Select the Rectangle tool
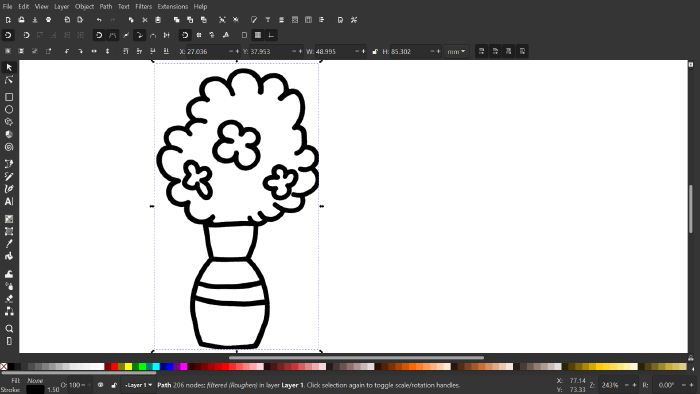Image resolution: width=700 pixels, height=394 pixels. click(9, 97)
